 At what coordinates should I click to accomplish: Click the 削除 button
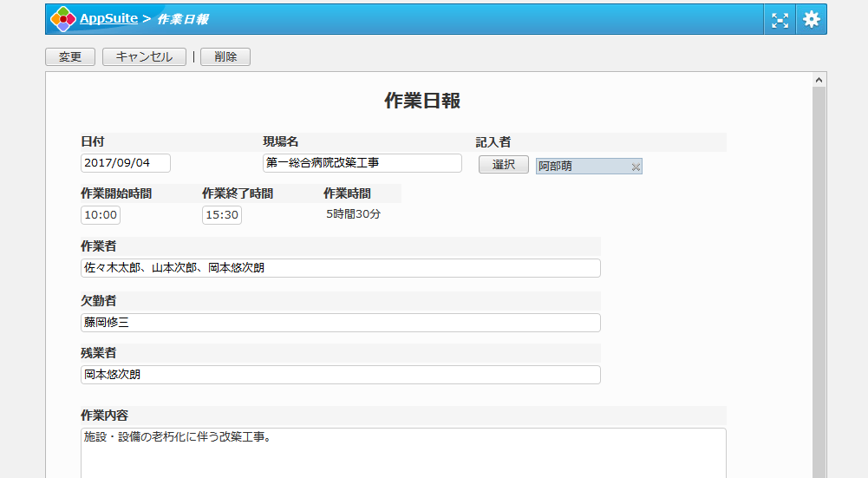pyautogui.click(x=225, y=57)
